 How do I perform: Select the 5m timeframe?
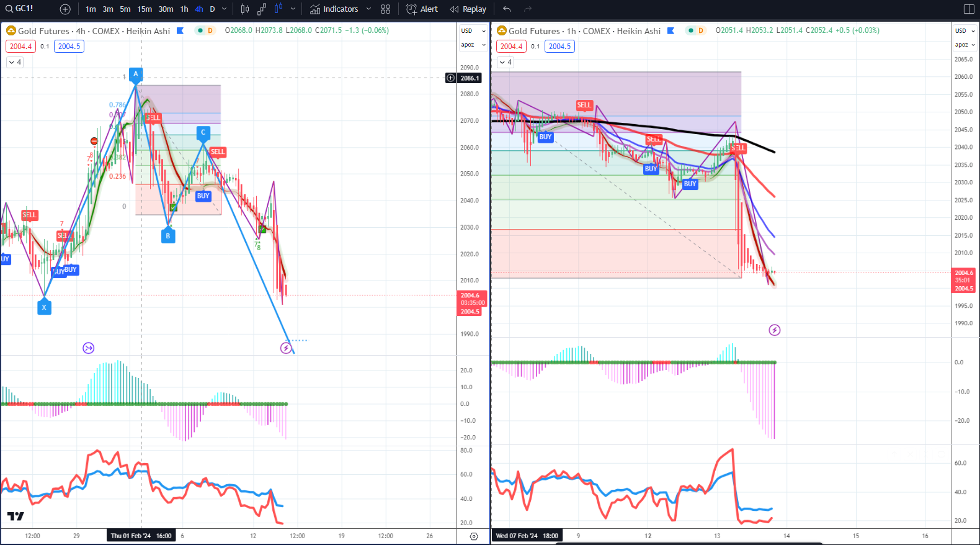pyautogui.click(x=125, y=9)
